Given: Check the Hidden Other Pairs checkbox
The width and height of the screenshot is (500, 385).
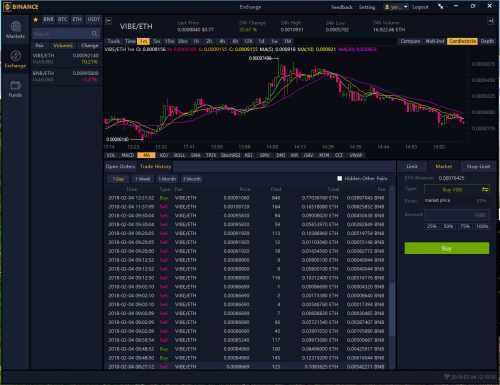Looking at the screenshot, I should pyautogui.click(x=339, y=178).
